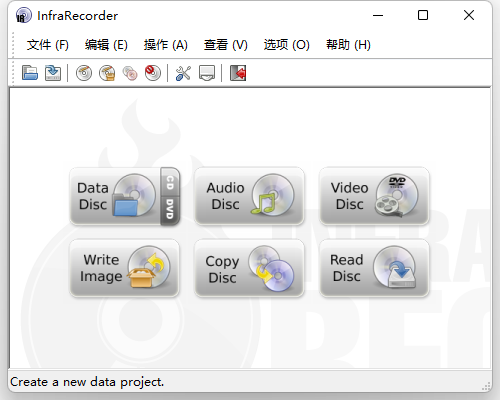Image resolution: width=500 pixels, height=400 pixels.
Task: Minimize the InfraRecorder window
Action: [x=378, y=15]
